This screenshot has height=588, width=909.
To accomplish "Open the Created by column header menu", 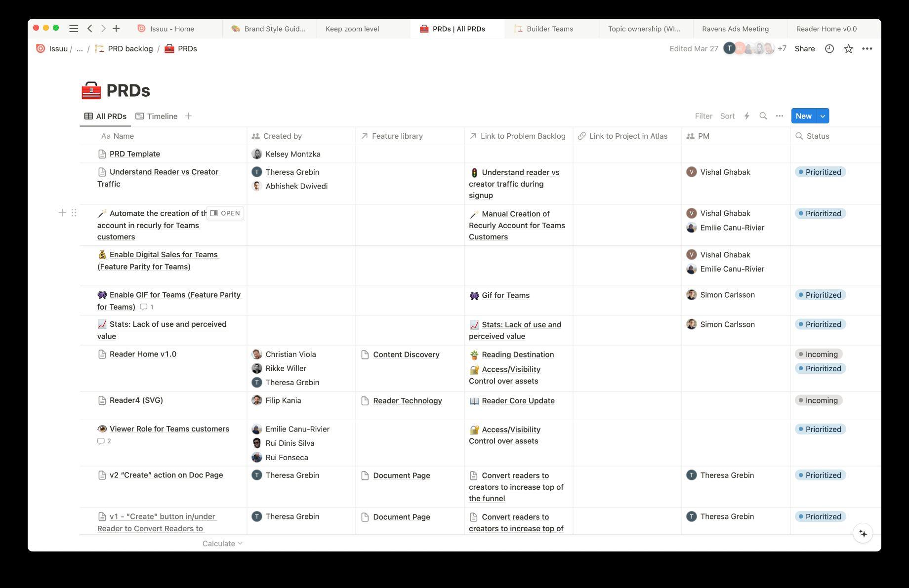I will [301, 136].
